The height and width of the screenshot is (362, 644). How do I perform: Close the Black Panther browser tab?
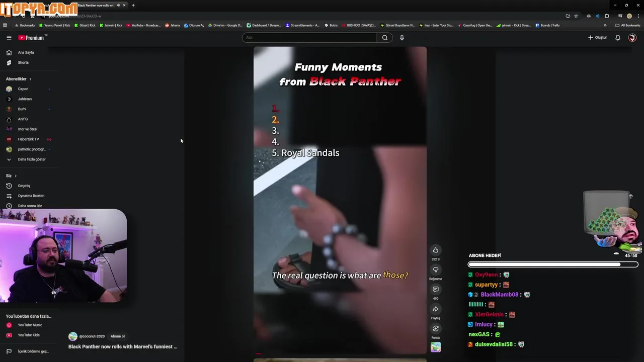click(x=124, y=5)
